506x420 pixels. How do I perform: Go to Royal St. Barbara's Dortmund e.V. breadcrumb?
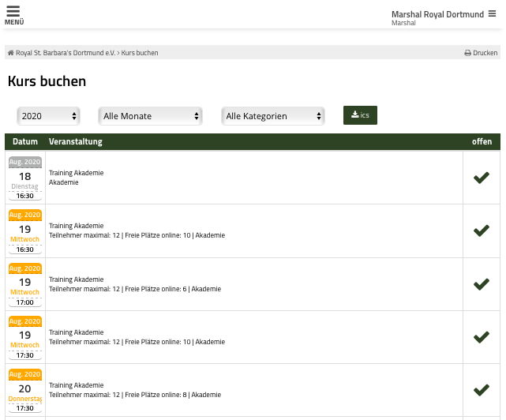(x=66, y=53)
